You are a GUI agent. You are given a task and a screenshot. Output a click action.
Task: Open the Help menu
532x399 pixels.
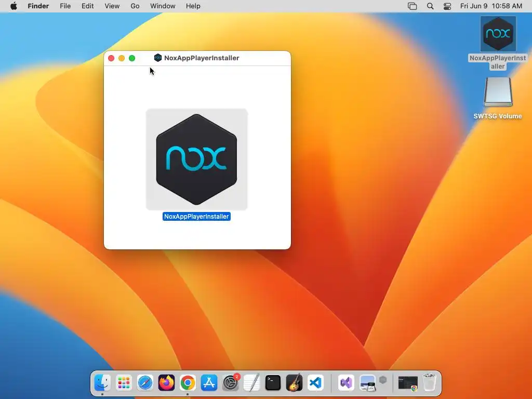(x=193, y=6)
